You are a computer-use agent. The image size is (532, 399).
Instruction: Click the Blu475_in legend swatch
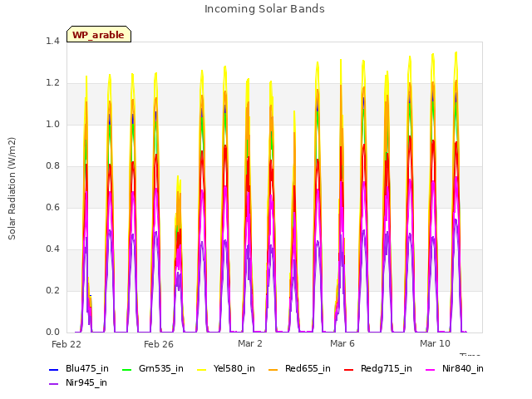tap(54, 369)
